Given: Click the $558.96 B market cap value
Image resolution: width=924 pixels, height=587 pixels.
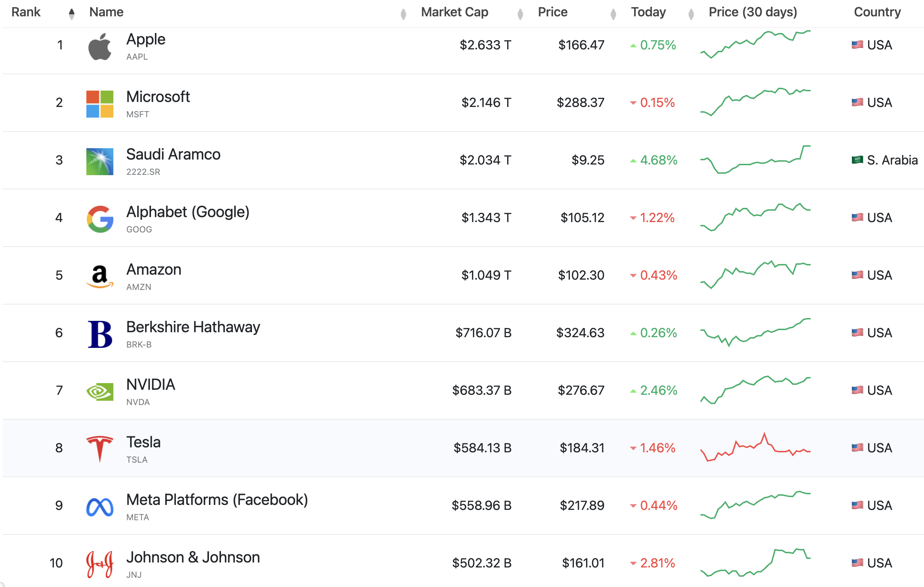Looking at the screenshot, I should (482, 506).
